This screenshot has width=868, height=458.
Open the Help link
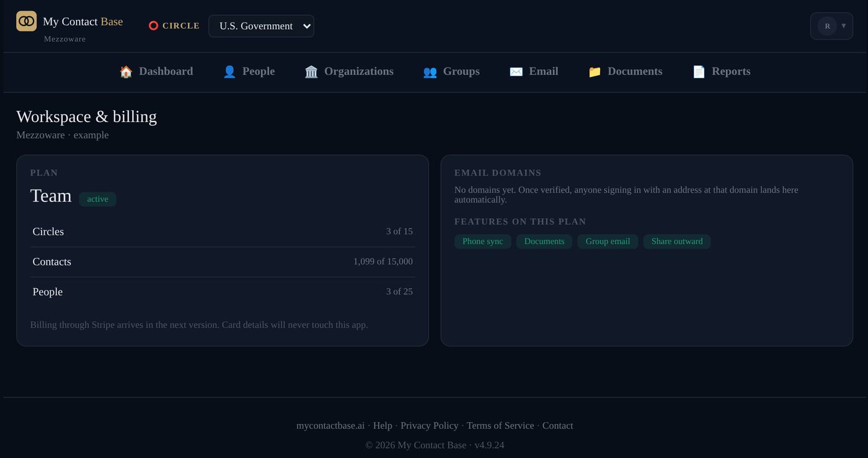(383, 426)
